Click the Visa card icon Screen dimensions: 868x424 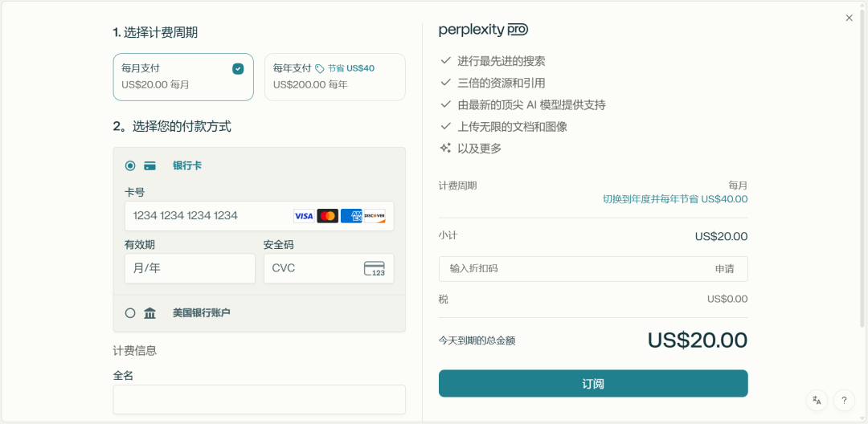pos(304,216)
